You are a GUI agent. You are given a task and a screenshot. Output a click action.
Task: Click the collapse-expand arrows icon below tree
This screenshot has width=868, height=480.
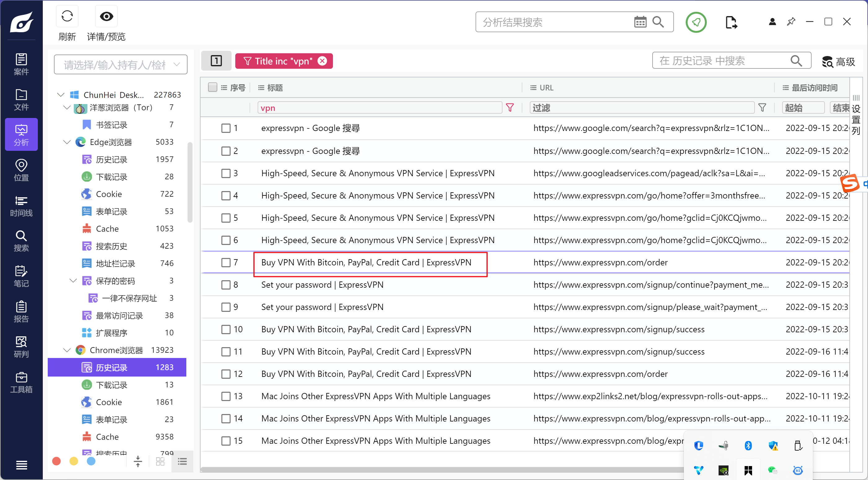click(138, 461)
